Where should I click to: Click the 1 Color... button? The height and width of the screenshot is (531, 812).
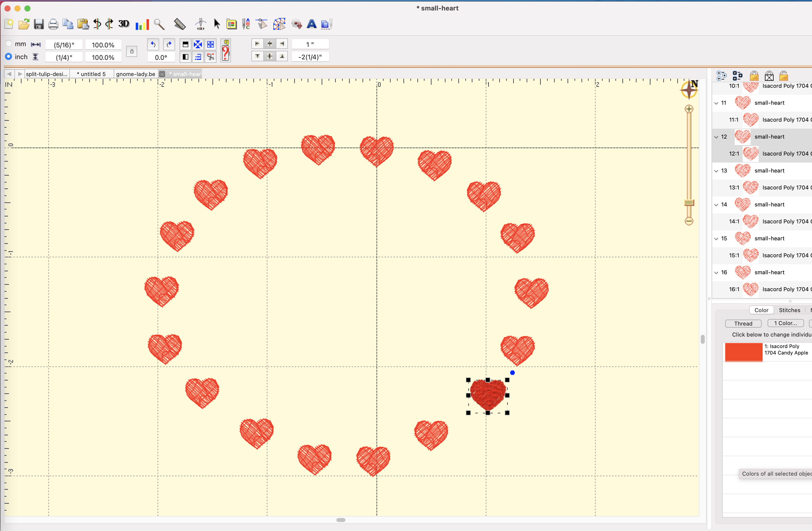(785, 323)
